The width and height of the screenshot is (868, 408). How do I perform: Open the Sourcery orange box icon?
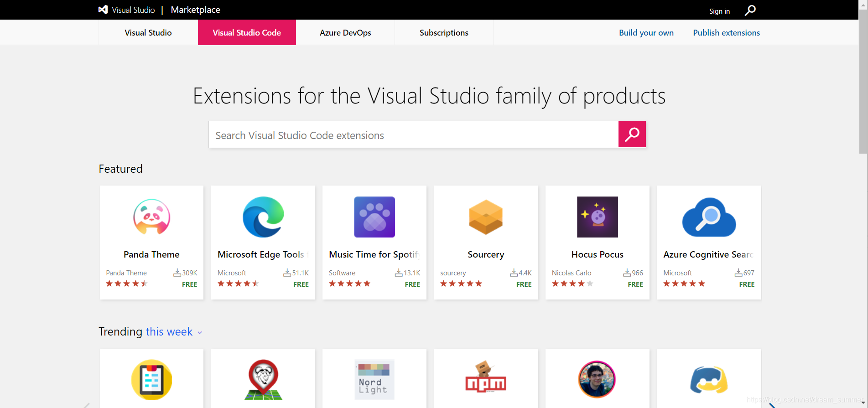click(486, 217)
